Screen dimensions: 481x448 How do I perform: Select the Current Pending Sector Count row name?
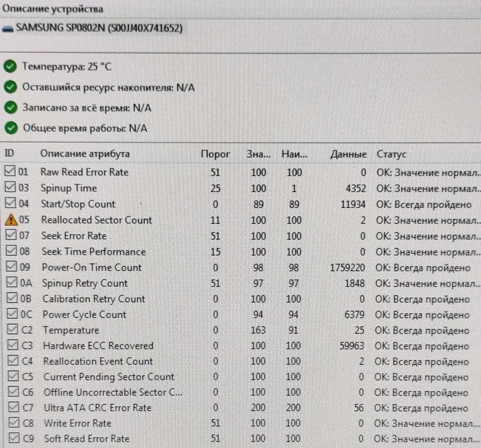pyautogui.click(x=109, y=377)
